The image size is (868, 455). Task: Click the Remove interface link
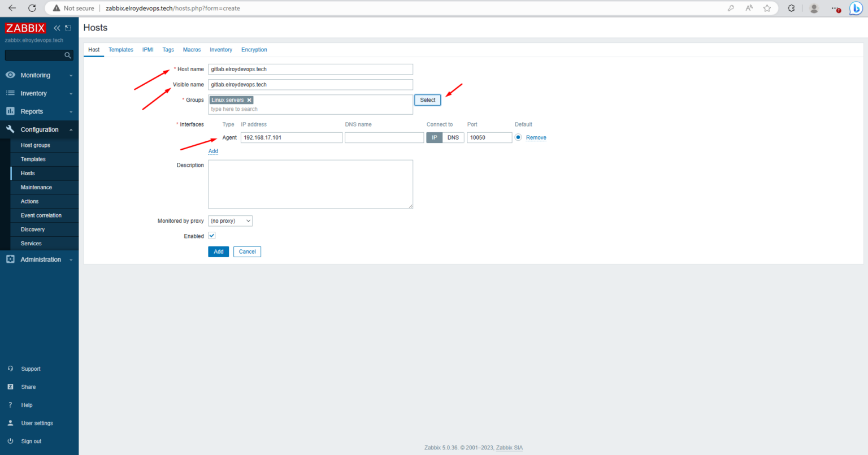[536, 137]
